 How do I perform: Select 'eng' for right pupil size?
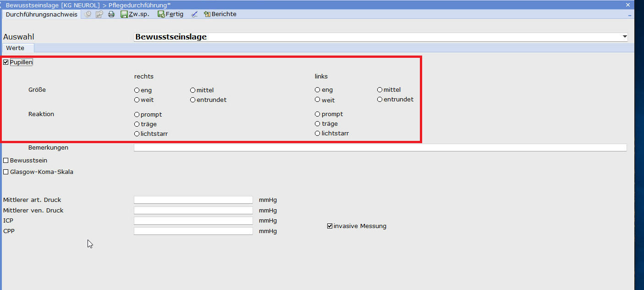[x=137, y=90]
